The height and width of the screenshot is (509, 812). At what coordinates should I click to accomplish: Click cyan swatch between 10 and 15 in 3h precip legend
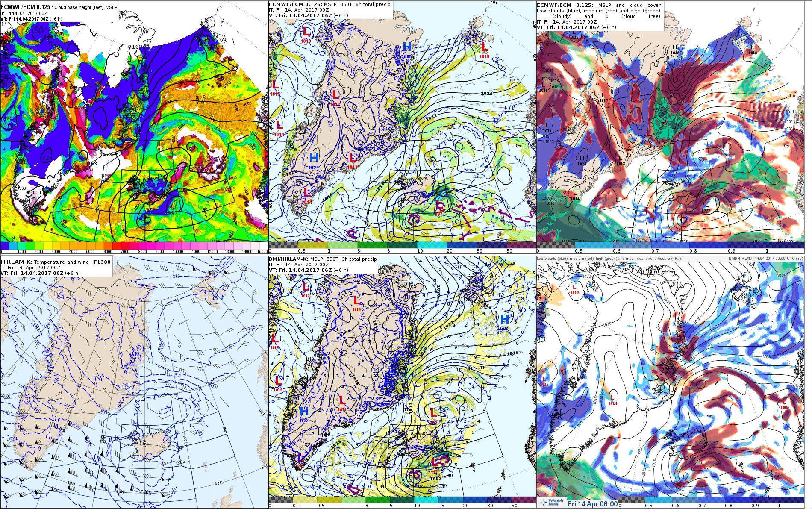(425, 500)
